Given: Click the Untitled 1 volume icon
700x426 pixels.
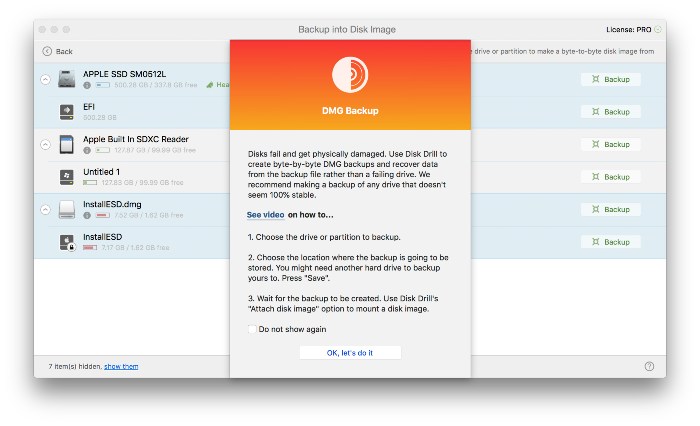Looking at the screenshot, I should coord(67,177).
